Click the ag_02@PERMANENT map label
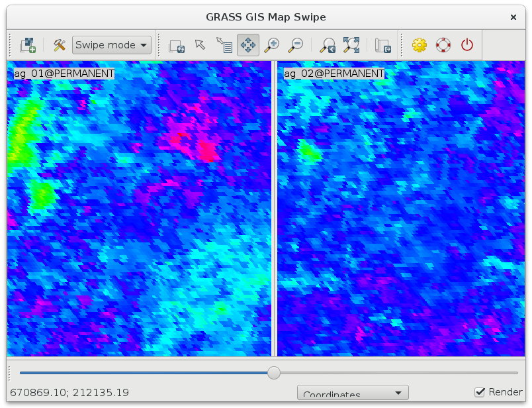Image resolution: width=532 pixels, height=408 pixels. (334, 74)
